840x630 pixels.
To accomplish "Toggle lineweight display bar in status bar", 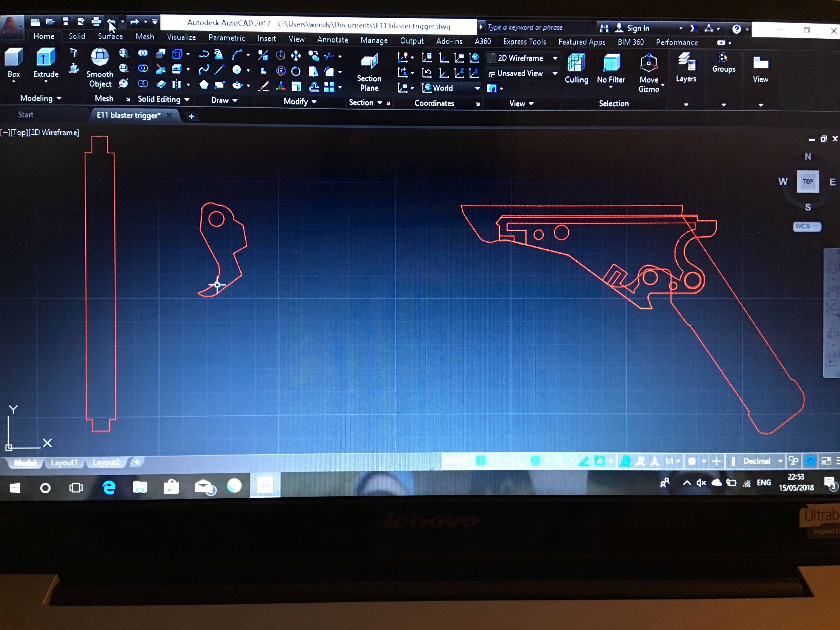I will pos(733,461).
